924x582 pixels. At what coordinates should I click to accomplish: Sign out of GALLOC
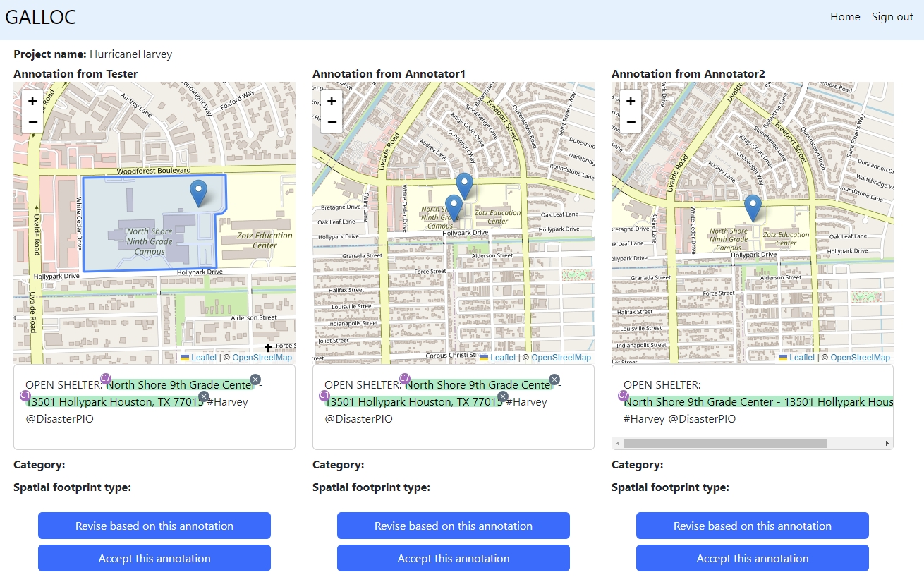tap(892, 17)
